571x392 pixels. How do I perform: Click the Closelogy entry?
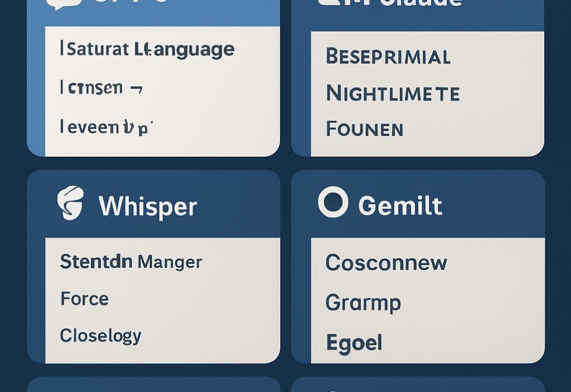[101, 335]
